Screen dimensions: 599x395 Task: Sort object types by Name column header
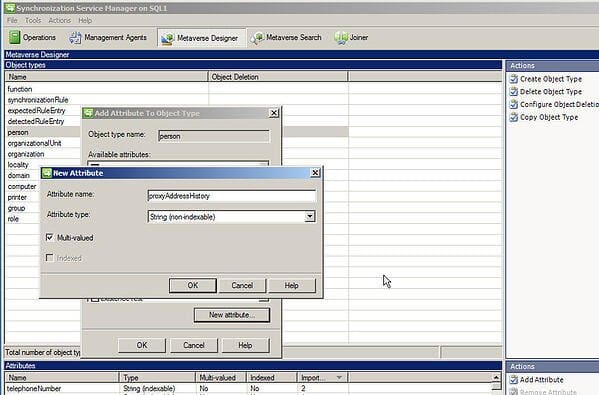click(107, 77)
